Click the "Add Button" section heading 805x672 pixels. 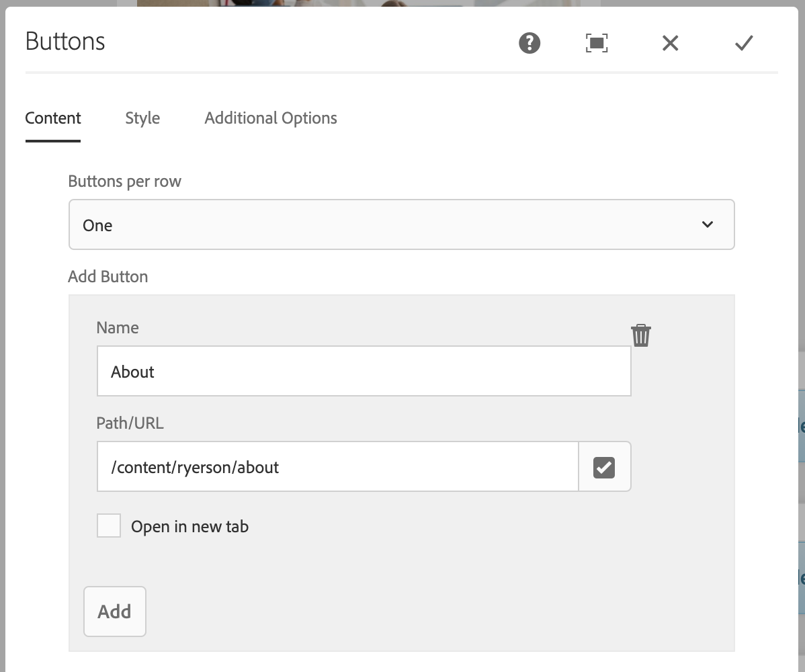coord(108,277)
